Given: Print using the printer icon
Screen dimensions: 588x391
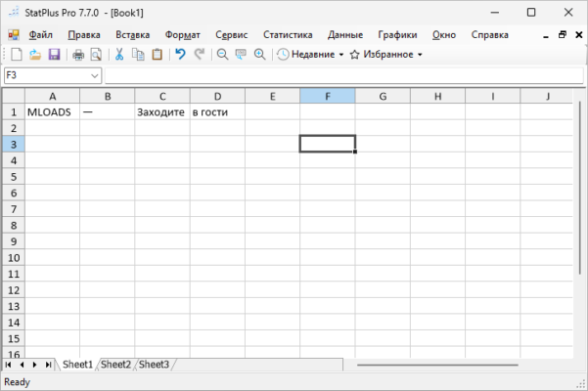Looking at the screenshot, I should coord(78,55).
